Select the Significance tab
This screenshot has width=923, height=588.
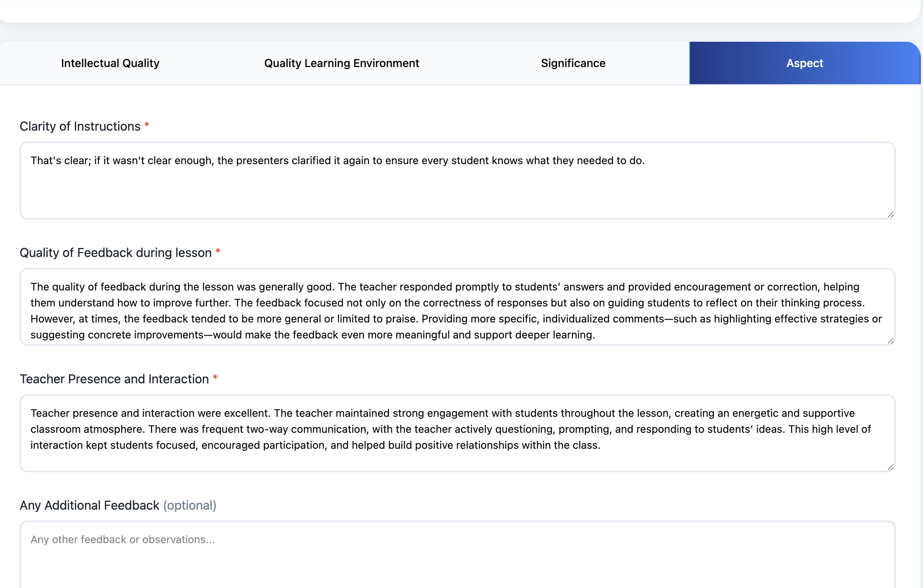coord(573,63)
